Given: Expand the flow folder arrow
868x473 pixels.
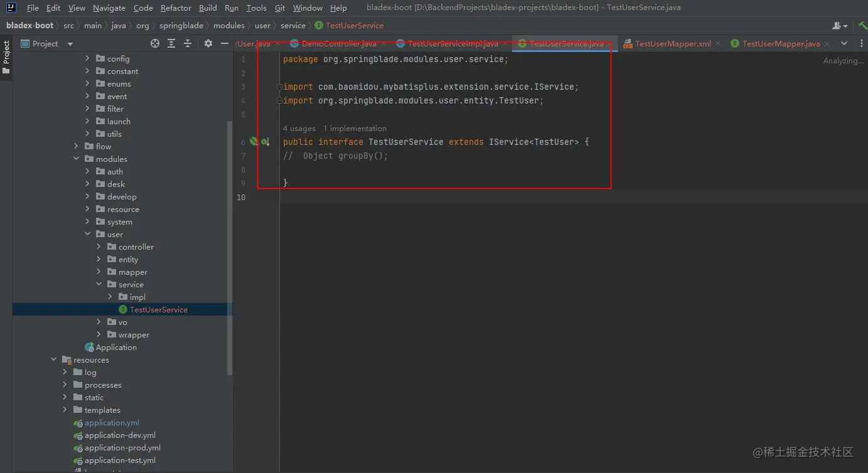Looking at the screenshot, I should pos(76,146).
